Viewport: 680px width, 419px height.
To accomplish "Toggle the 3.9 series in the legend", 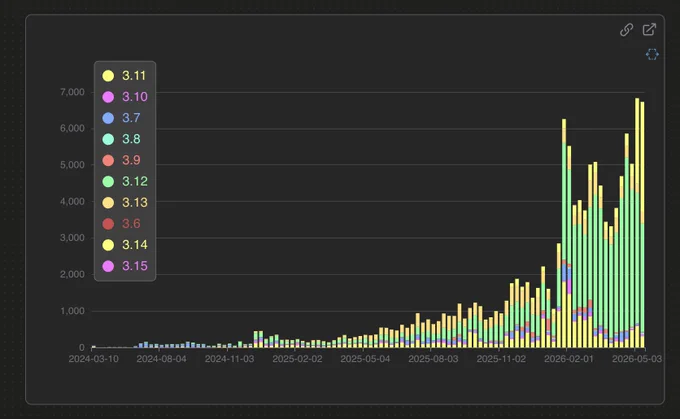I will (121, 160).
